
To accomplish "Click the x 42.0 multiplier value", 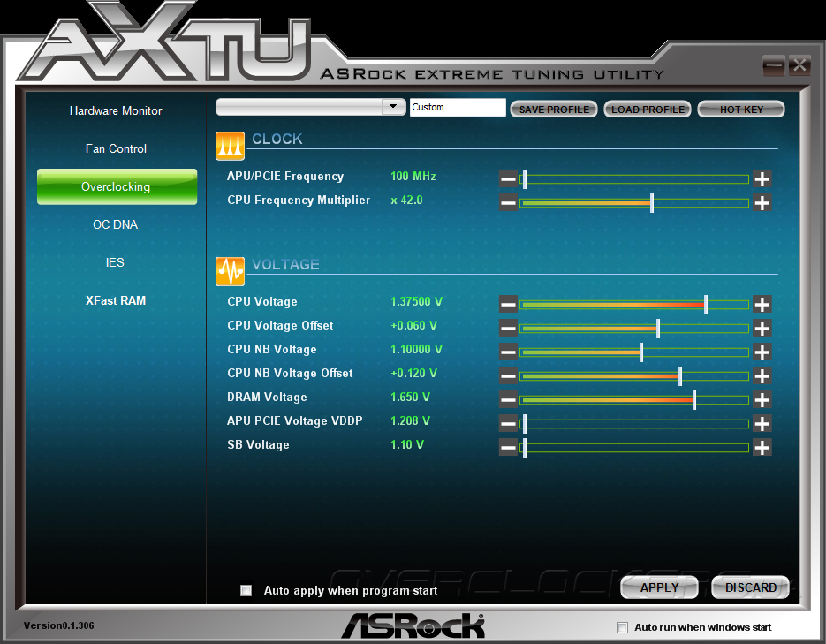I will pyautogui.click(x=406, y=201).
